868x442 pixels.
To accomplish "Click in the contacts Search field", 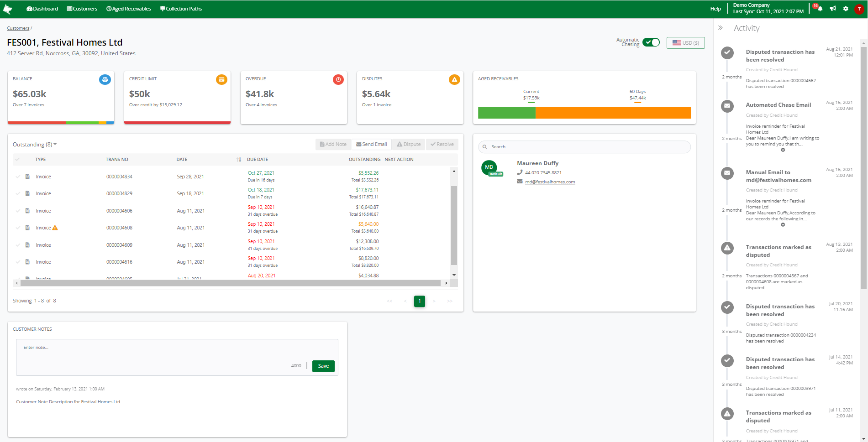I will click(x=584, y=147).
